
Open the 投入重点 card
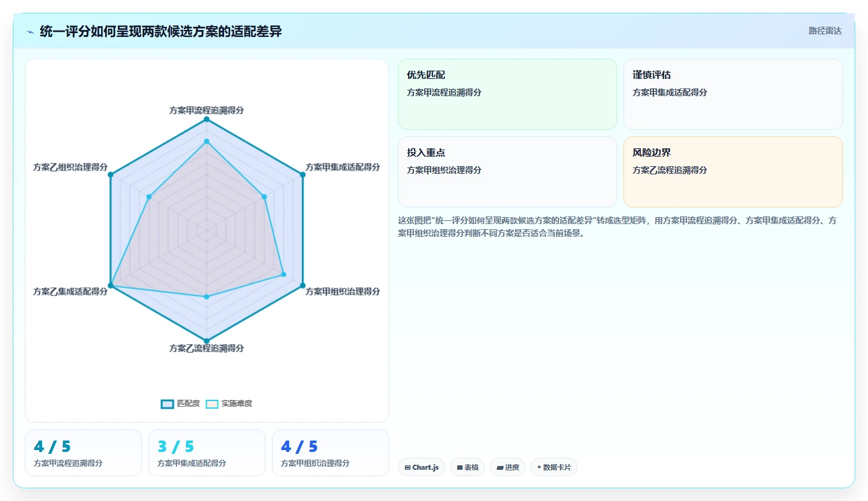tap(508, 172)
